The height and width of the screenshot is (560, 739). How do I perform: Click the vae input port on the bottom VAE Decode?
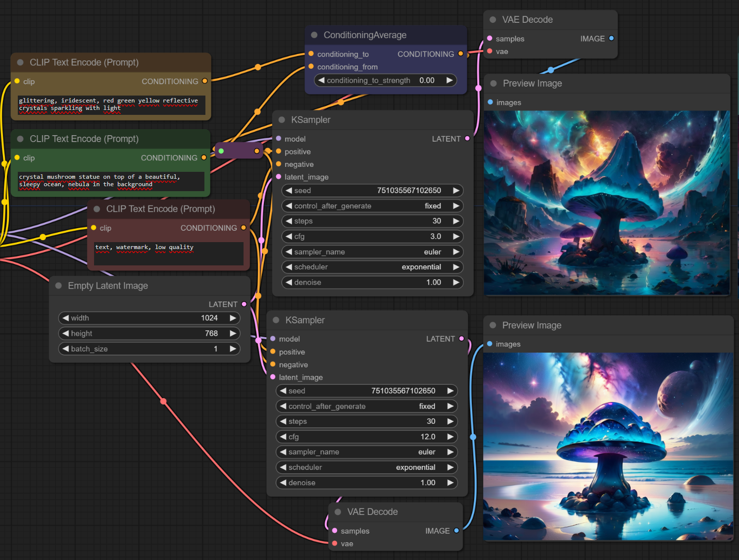pos(335,544)
